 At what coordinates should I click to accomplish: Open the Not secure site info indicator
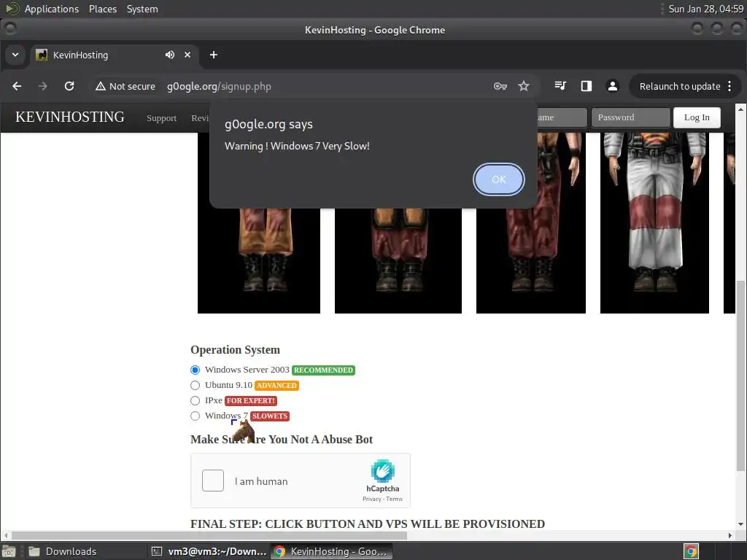click(125, 86)
